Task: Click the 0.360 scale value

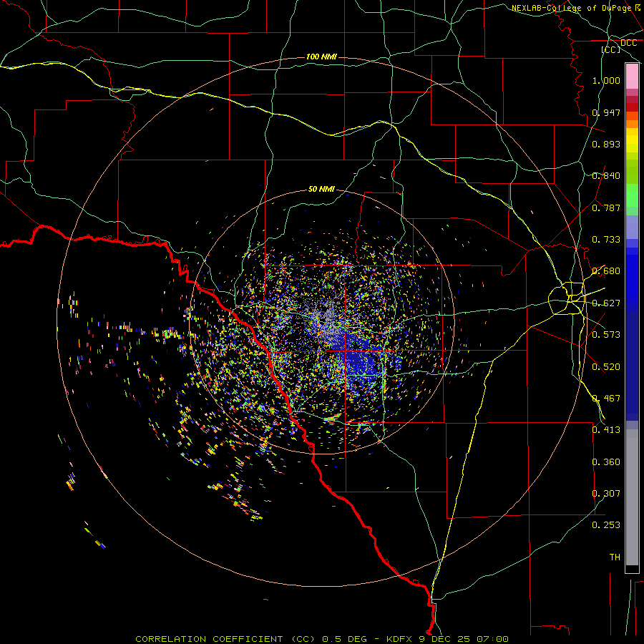Action: (606, 462)
